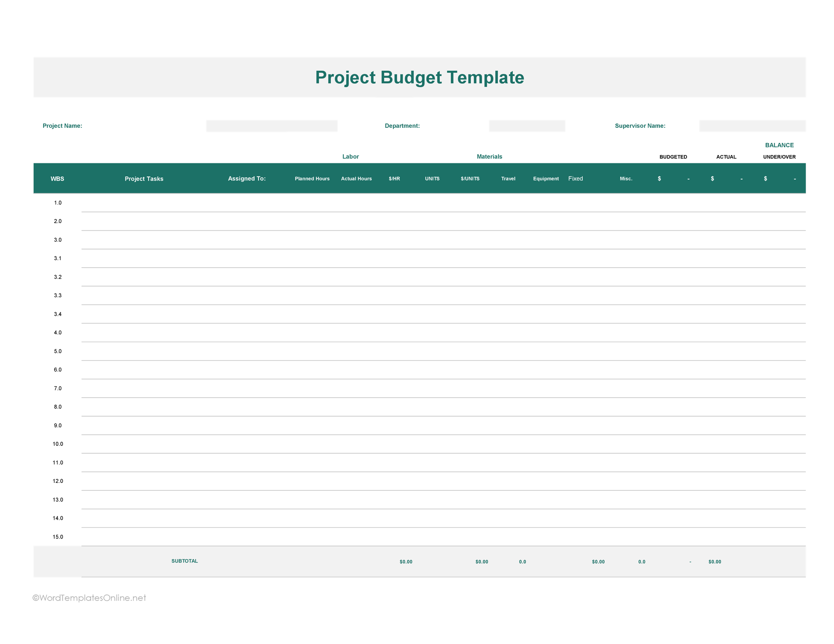
Task: Click the Travel subtotal 0.0 value
Action: pos(522,562)
